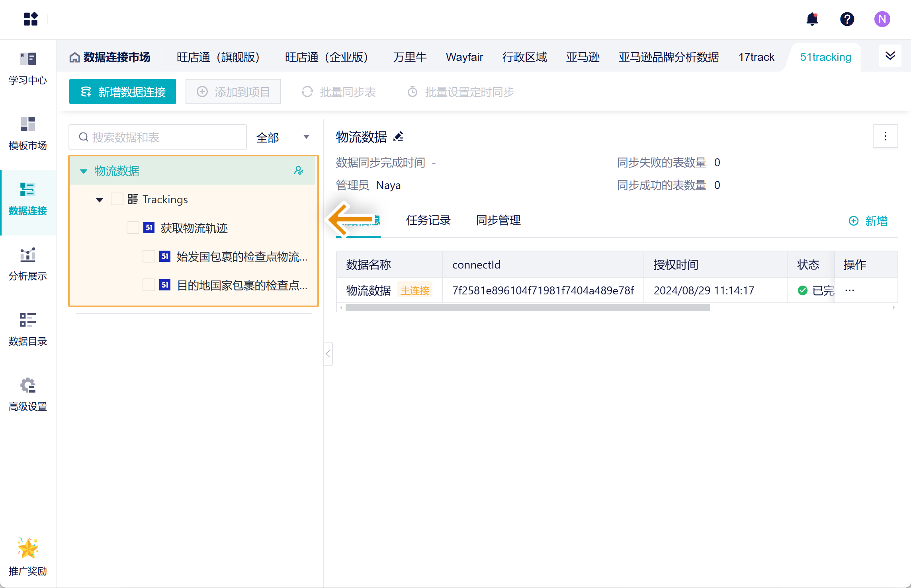Tick the 获取物流轨迹 checkbox
This screenshot has width=911, height=588.
point(133,228)
